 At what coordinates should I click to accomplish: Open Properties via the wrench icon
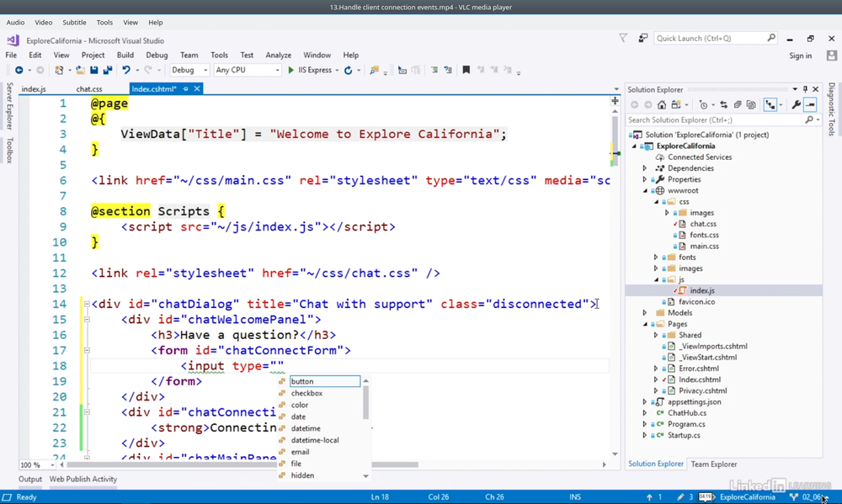coord(797,105)
